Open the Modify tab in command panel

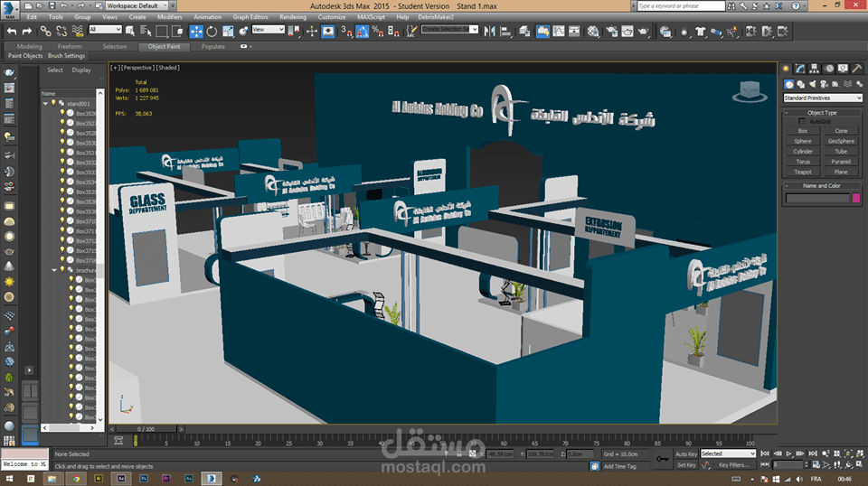(800, 69)
